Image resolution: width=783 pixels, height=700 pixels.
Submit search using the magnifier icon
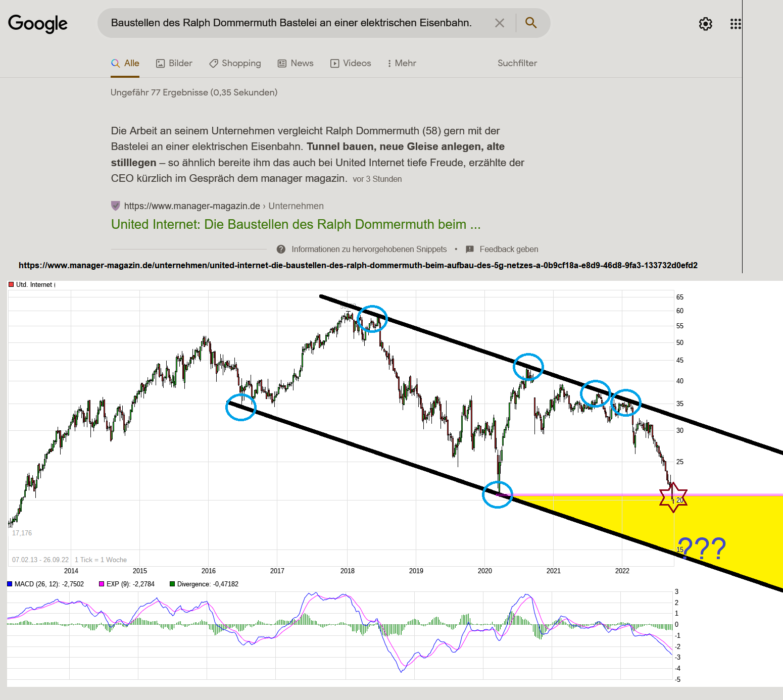coord(531,23)
